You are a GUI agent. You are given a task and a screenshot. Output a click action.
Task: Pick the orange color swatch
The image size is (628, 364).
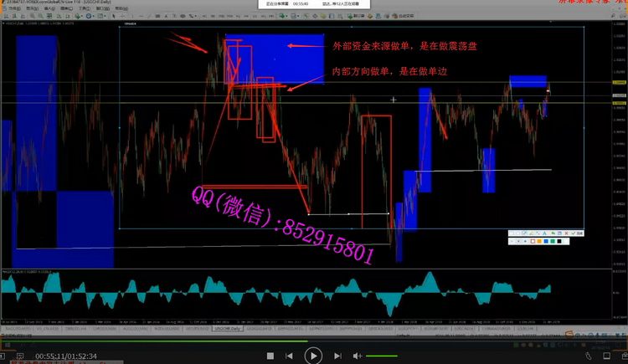[539, 241]
